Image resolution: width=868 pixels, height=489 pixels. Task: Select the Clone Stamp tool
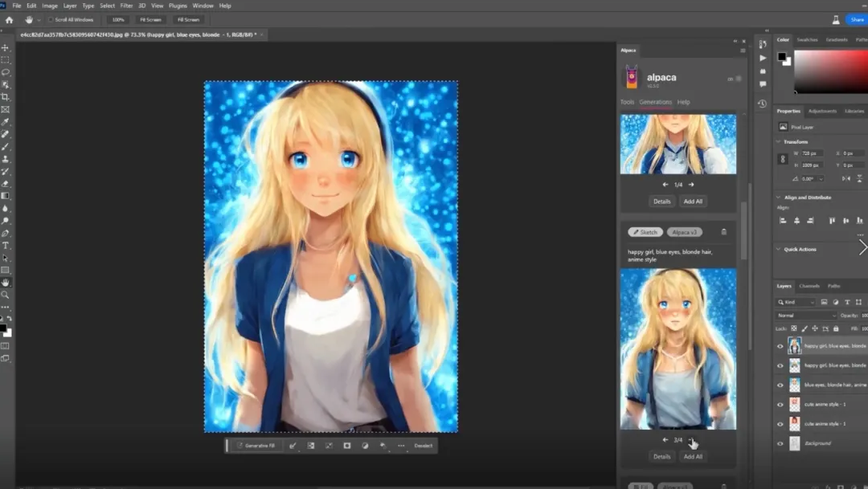coord(6,159)
